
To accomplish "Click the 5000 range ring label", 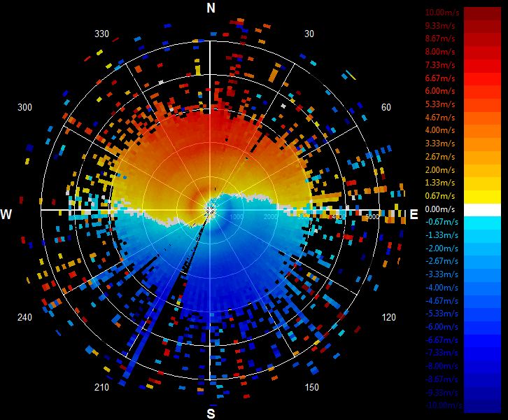I will pos(372,216).
